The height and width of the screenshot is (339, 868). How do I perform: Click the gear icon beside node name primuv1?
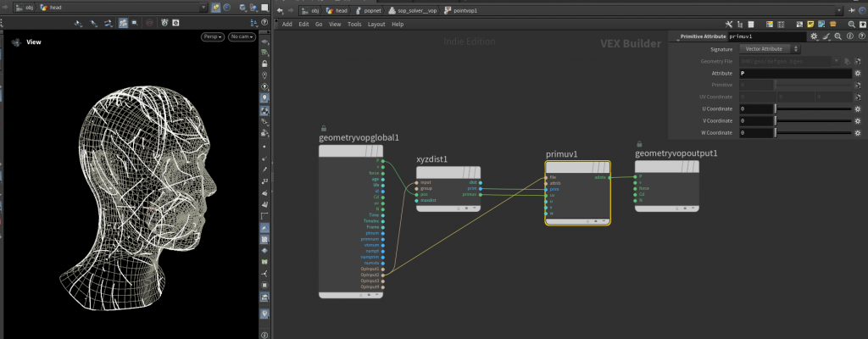pos(814,37)
